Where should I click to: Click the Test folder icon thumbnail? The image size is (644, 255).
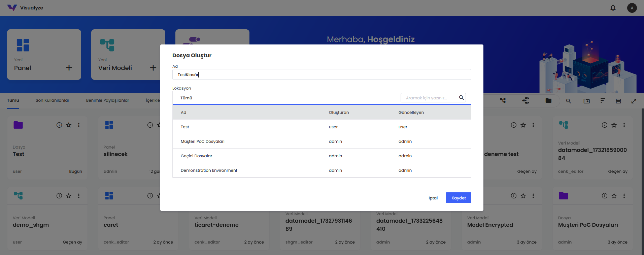[18, 125]
